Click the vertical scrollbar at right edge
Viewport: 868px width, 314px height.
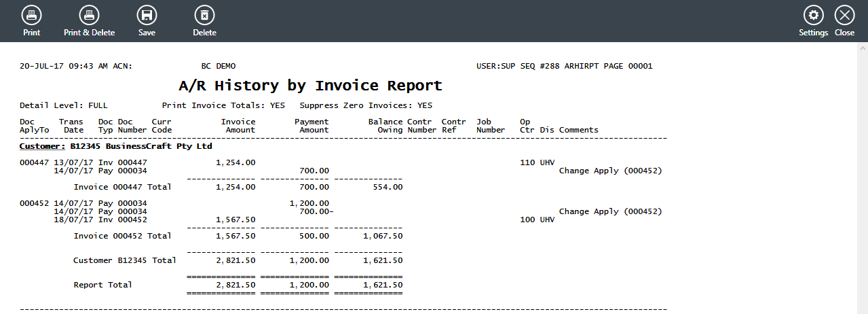[x=863, y=178]
